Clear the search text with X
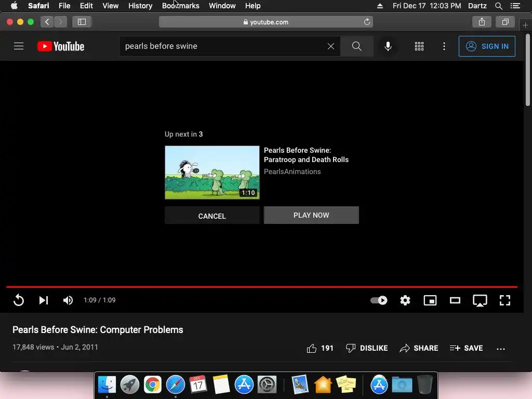The image size is (532, 399). pyautogui.click(x=331, y=46)
